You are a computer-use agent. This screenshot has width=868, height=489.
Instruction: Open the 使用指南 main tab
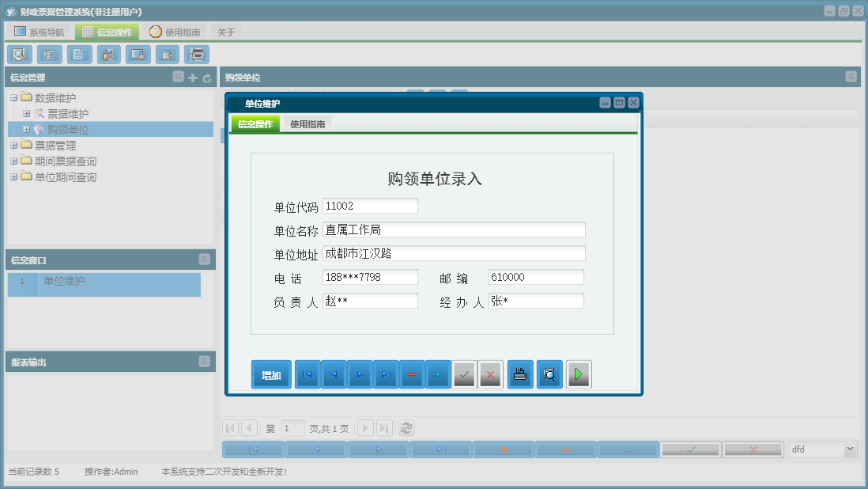point(175,32)
